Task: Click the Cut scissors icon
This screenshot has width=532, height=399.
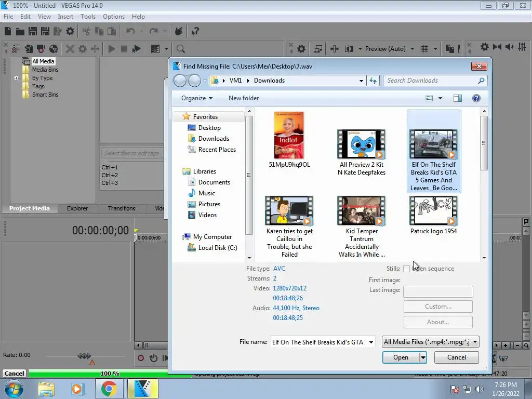Action: [x=87, y=31]
